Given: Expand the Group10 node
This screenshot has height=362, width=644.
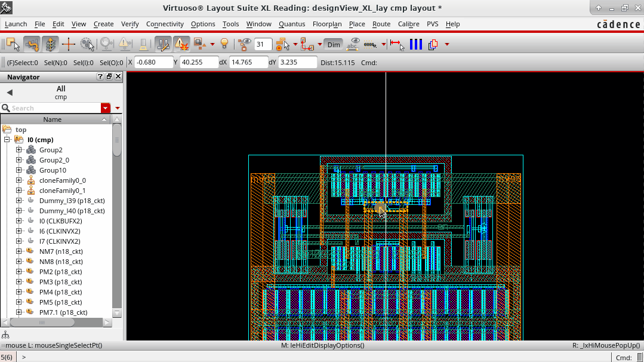Looking at the screenshot, I should click(x=19, y=170).
